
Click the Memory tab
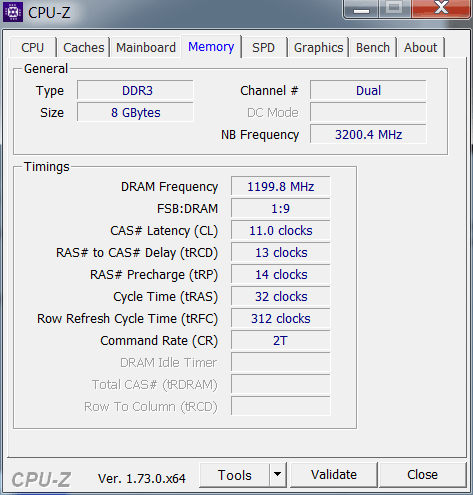(x=211, y=47)
